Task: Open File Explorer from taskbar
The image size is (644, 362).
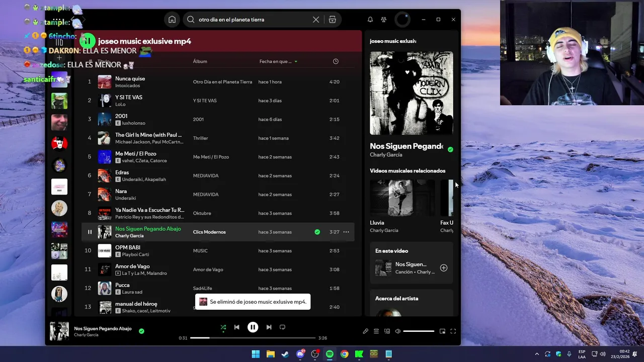Action: [270, 354]
